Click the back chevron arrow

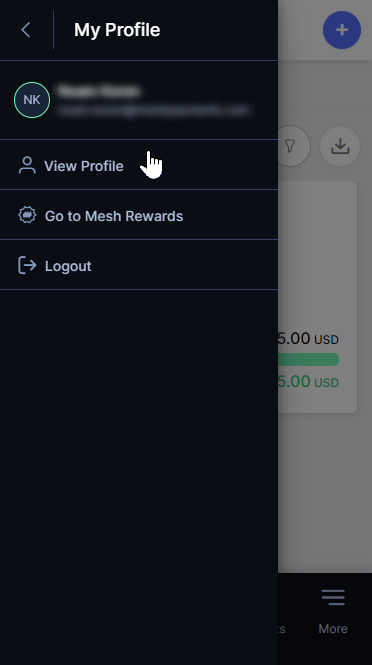pyautogui.click(x=26, y=30)
